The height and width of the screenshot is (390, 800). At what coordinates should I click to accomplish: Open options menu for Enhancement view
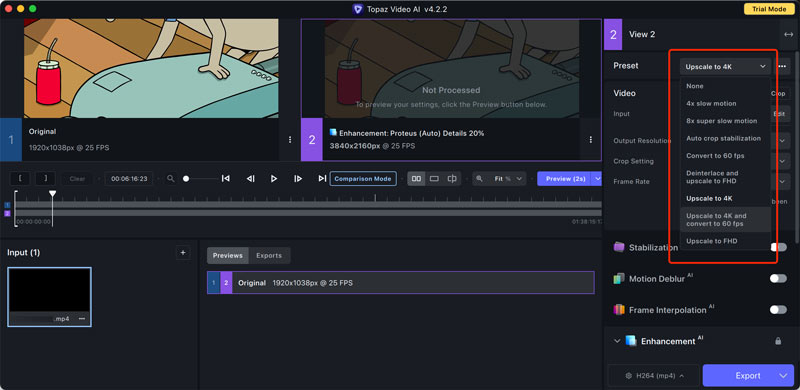591,139
